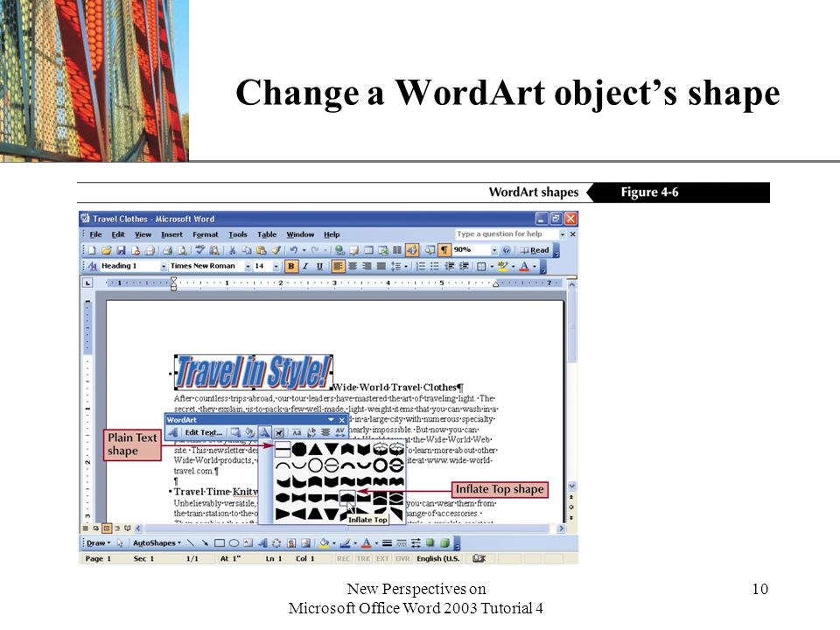Image resolution: width=840 pixels, height=630 pixels.
Task: Click the WordArt Shape button
Action: coord(264,432)
